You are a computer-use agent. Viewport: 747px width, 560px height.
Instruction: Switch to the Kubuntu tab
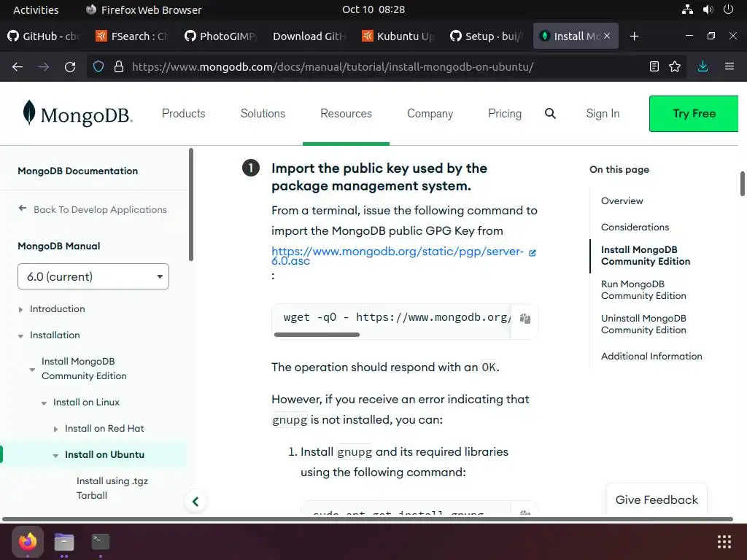(398, 36)
